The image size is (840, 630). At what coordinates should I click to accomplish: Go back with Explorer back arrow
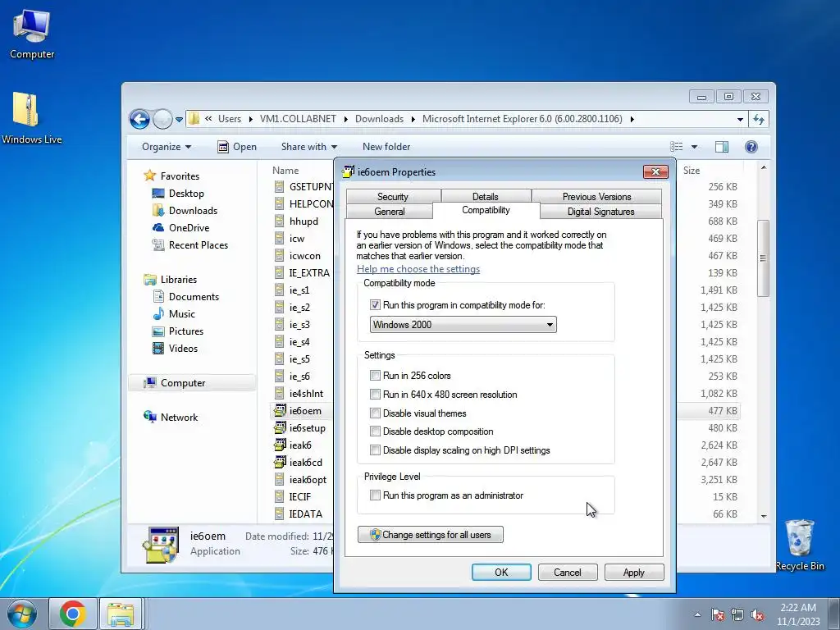(x=139, y=119)
